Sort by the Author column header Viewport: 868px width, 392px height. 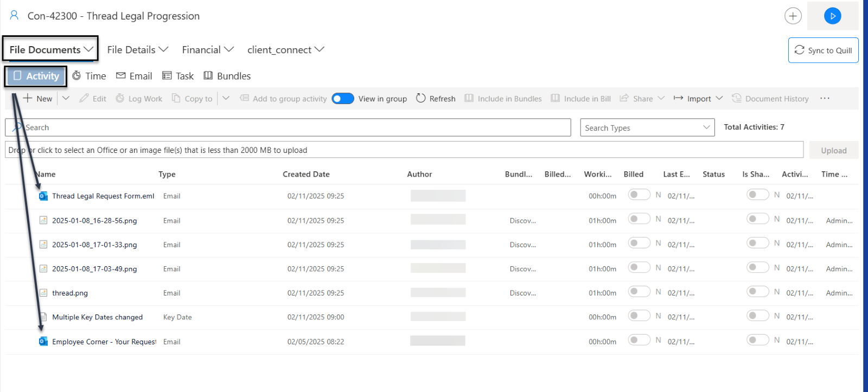(x=419, y=174)
